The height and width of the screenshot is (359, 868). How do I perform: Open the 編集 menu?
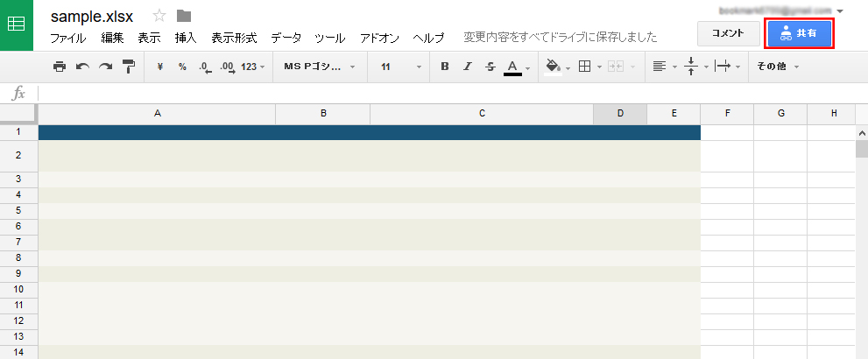pyautogui.click(x=112, y=39)
